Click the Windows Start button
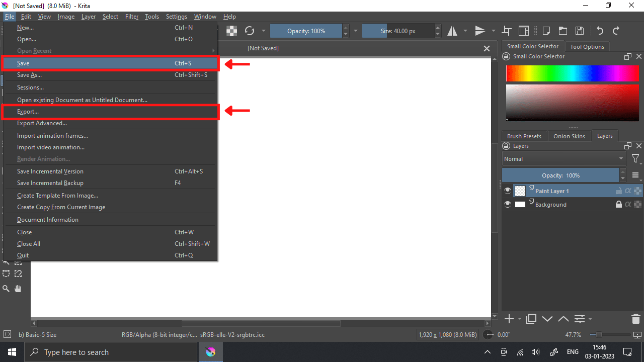 12,352
